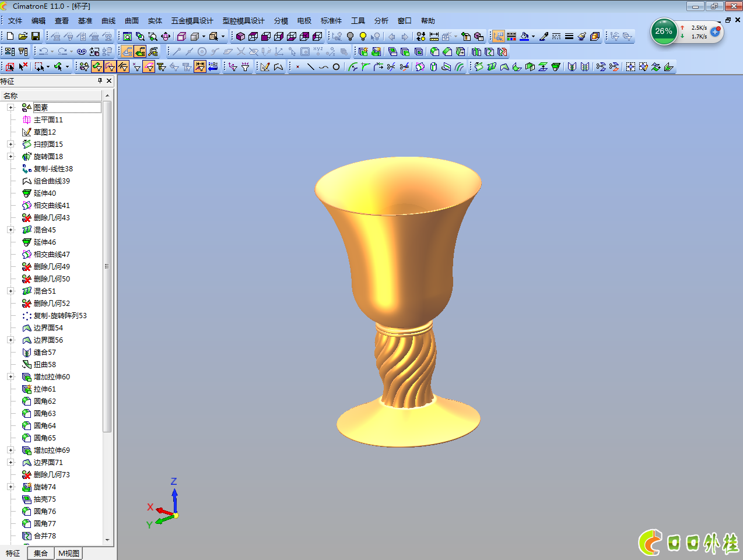743x560 pixels.
Task: Click the color palette grid icon
Action: [x=511, y=36]
